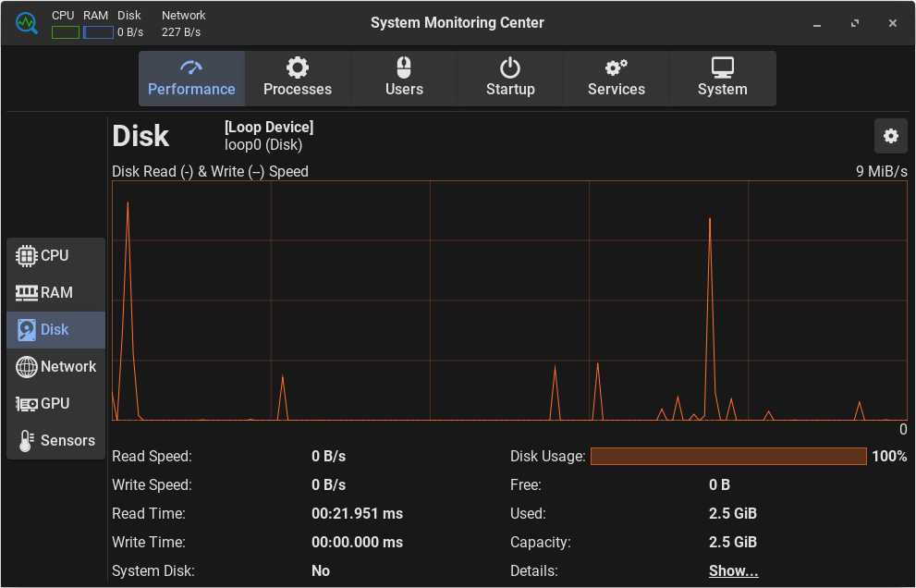This screenshot has height=588, width=916.
Task: Maximize the System Monitoring Center window
Action: click(855, 23)
